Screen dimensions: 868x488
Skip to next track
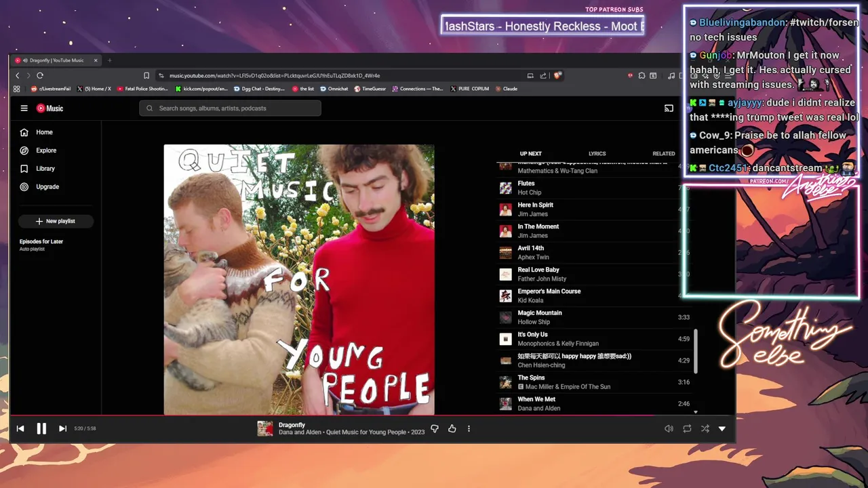[x=62, y=428]
